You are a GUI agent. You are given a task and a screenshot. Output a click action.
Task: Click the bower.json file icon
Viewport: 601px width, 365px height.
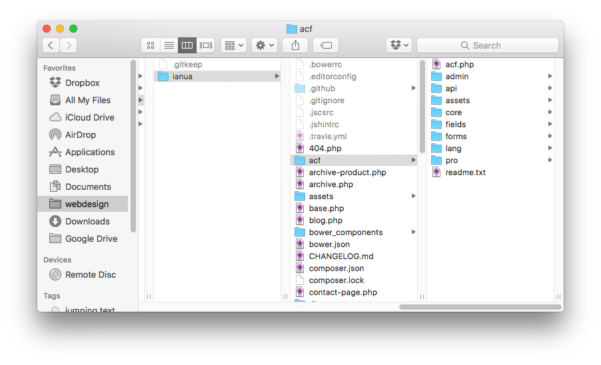point(300,244)
